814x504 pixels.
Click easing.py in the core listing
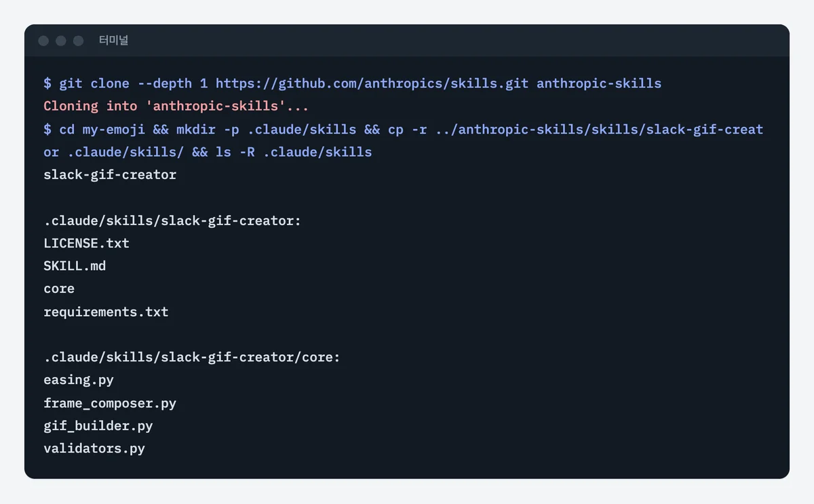79,380
